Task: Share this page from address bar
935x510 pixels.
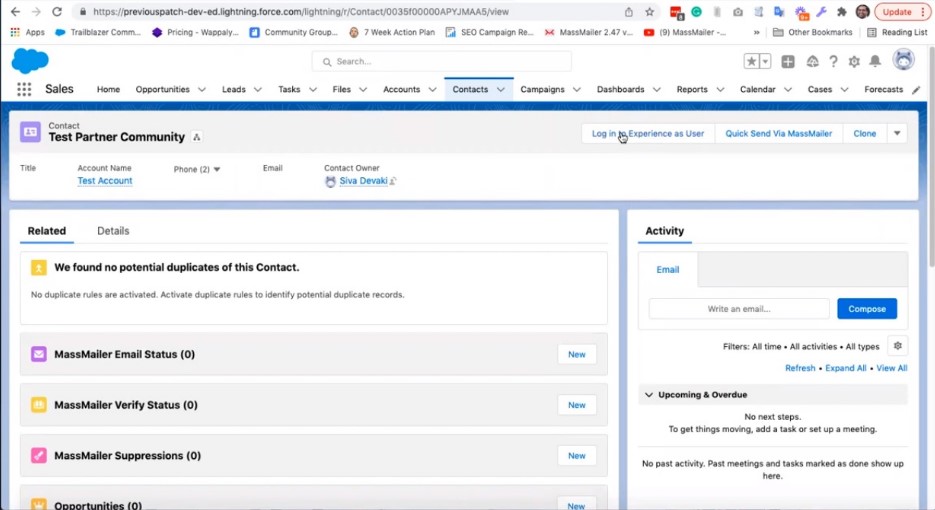Action: point(629,12)
